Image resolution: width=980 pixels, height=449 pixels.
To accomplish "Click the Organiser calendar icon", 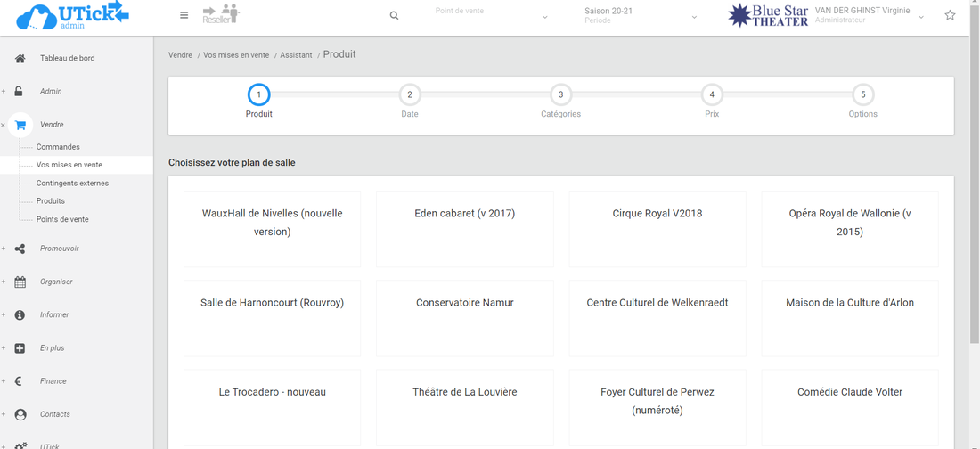I will (20, 282).
